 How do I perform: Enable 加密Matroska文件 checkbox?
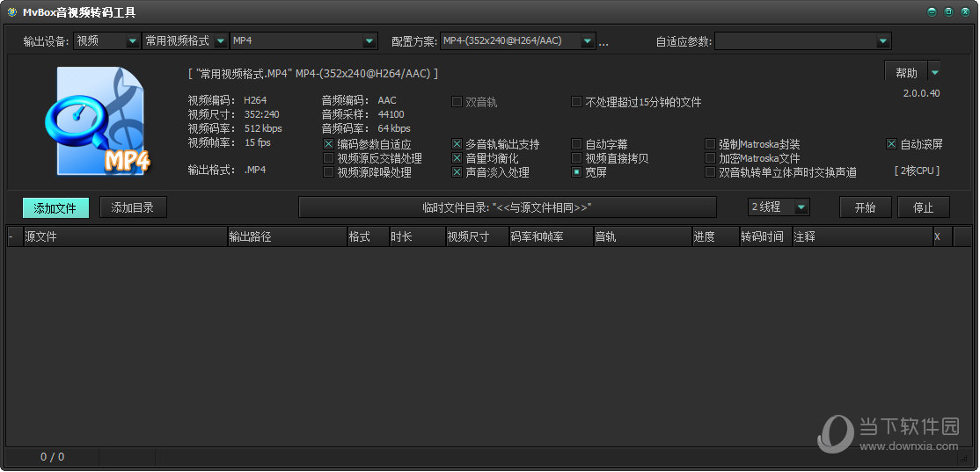[x=710, y=158]
